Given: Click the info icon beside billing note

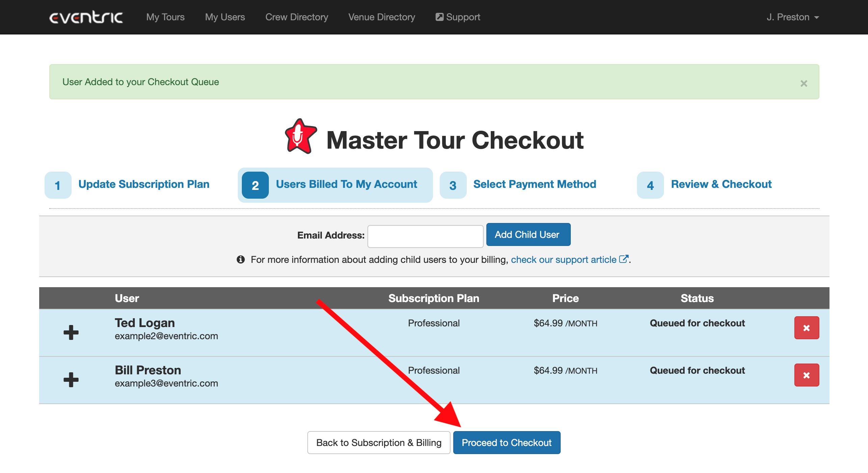Looking at the screenshot, I should 240,259.
